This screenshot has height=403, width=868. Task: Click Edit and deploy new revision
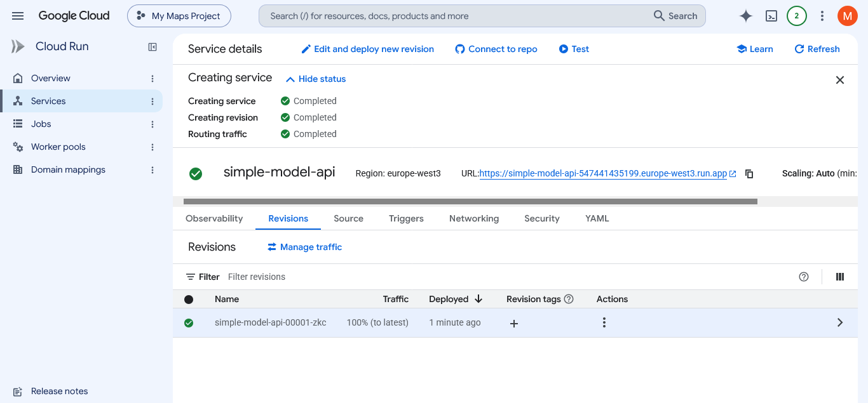coord(367,49)
